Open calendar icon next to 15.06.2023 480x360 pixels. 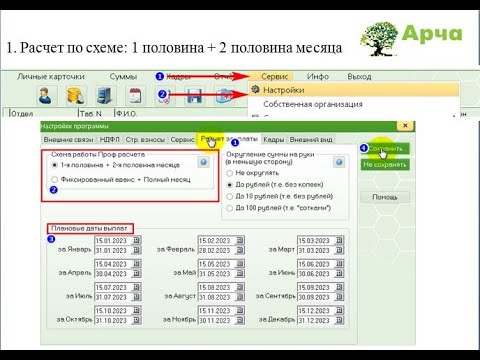(339, 264)
